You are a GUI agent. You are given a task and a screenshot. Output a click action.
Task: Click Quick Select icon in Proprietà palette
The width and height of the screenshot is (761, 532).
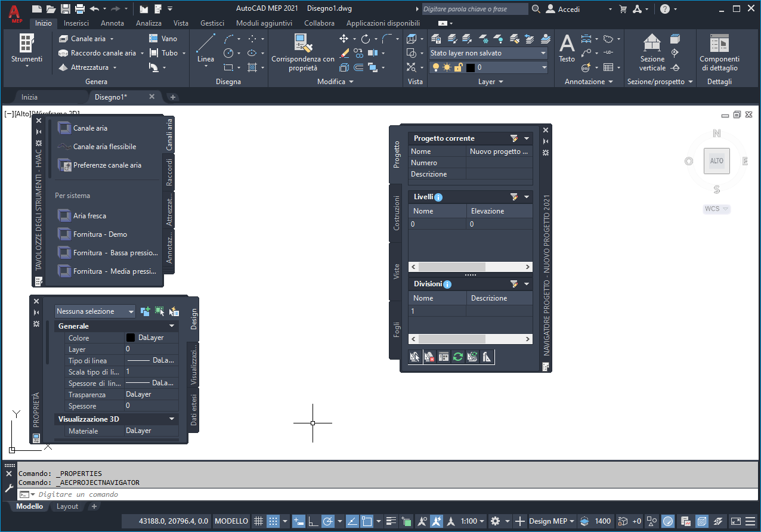point(174,311)
